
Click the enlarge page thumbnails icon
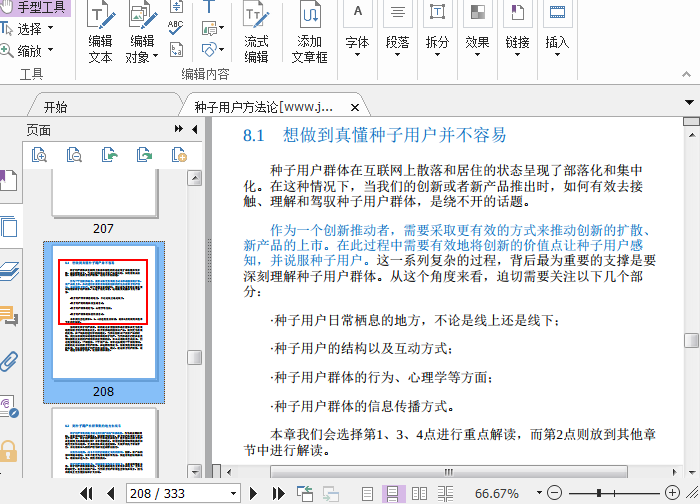coord(39,155)
